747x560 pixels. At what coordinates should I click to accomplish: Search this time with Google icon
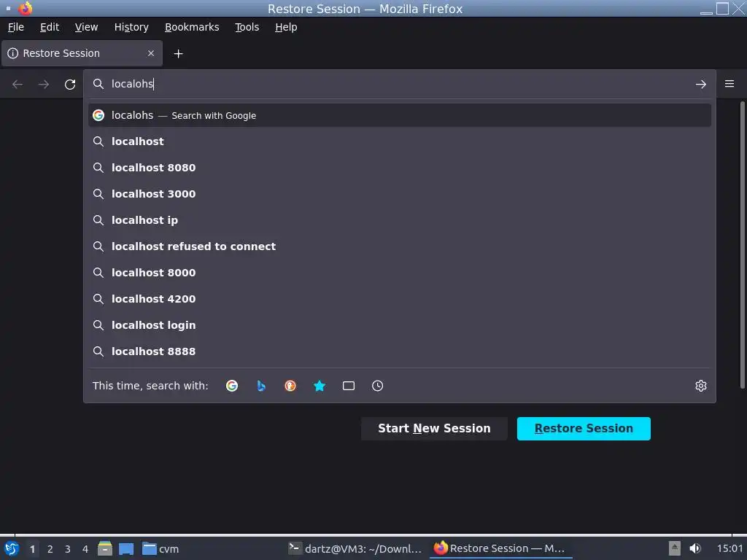click(232, 386)
